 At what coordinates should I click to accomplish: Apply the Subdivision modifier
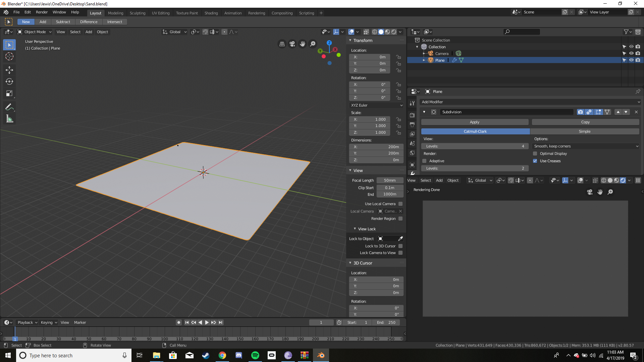(474, 122)
